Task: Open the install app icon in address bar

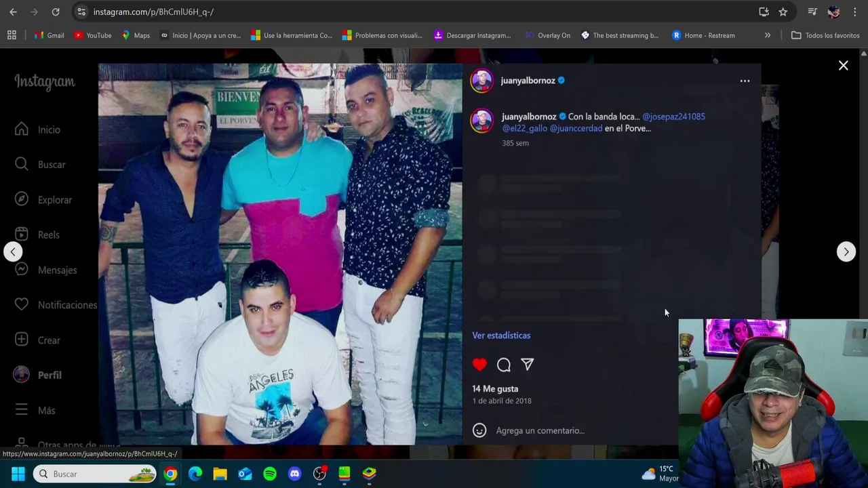Action: tap(764, 12)
